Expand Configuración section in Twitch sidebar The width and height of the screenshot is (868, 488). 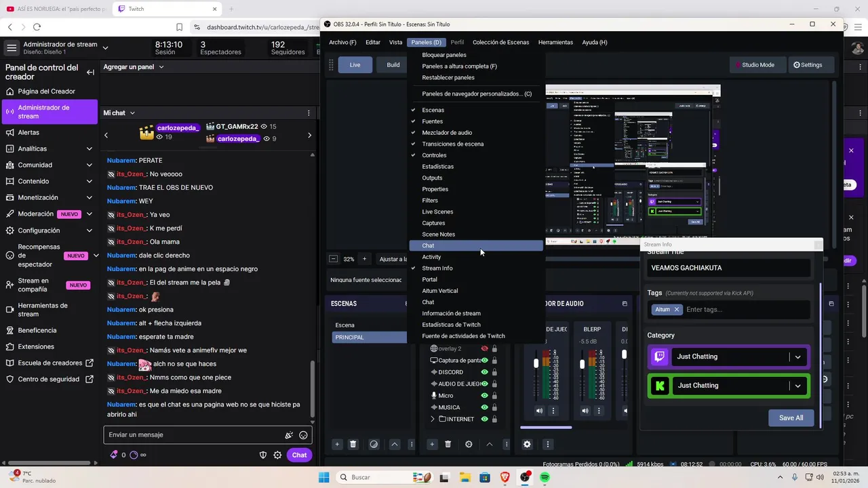click(x=89, y=230)
